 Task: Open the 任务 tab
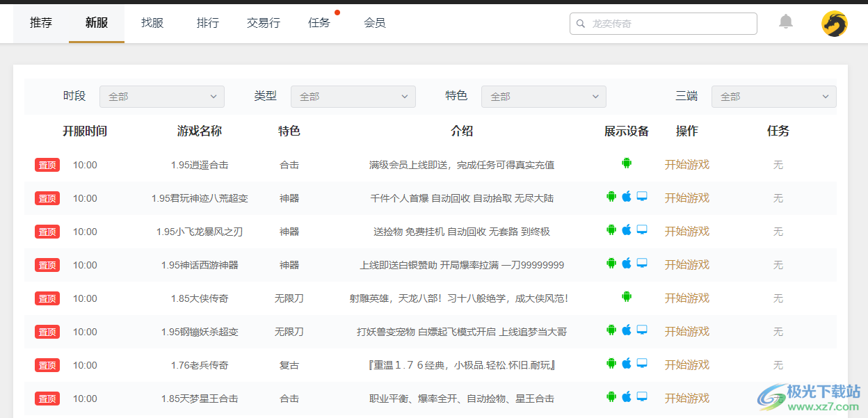click(319, 23)
